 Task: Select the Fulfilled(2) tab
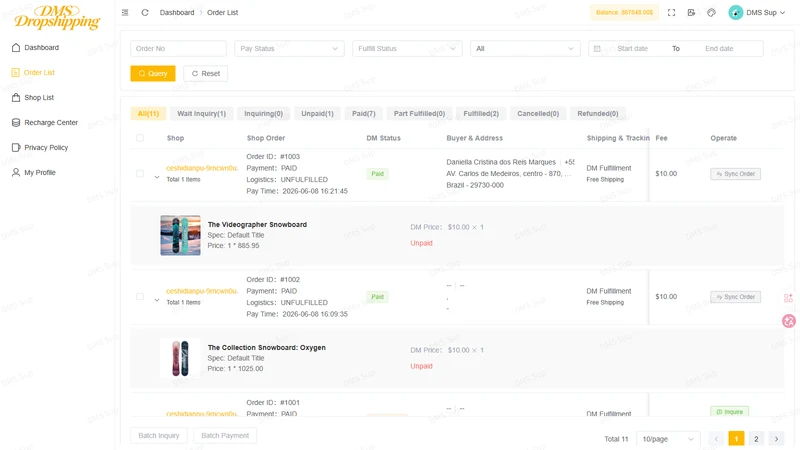pyautogui.click(x=481, y=113)
